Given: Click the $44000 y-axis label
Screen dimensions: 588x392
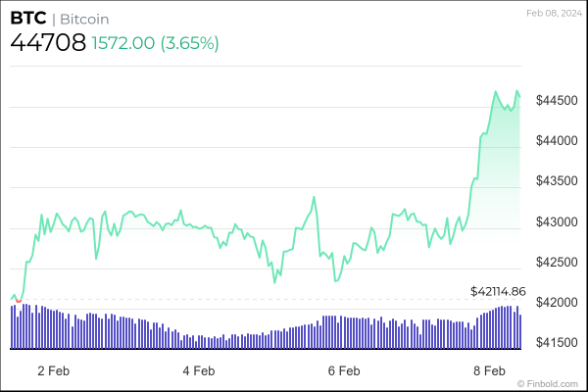Looking at the screenshot, I should [x=555, y=140].
